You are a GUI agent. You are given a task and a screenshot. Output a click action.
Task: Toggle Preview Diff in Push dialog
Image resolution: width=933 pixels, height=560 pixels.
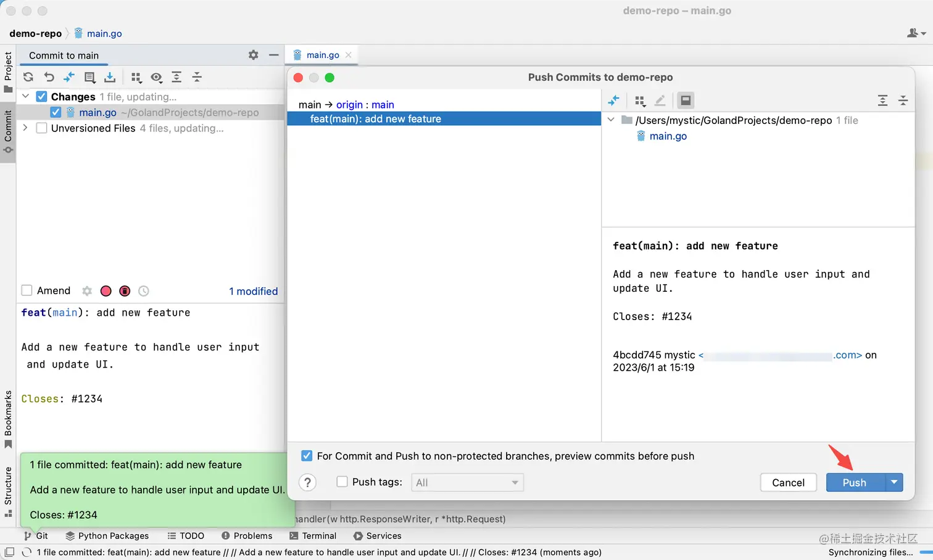[686, 101]
